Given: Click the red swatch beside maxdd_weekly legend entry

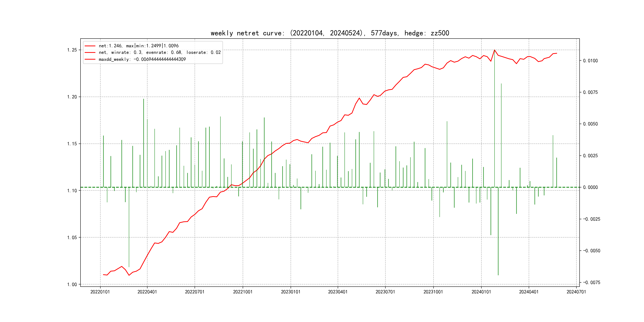Looking at the screenshot, I should click(90, 59).
